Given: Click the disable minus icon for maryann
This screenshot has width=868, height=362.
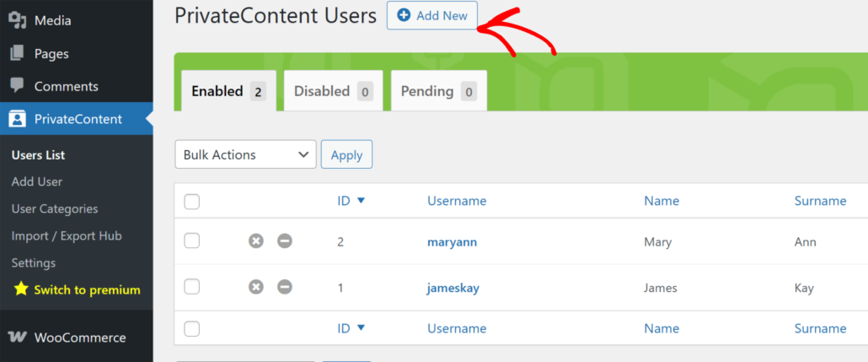Looking at the screenshot, I should tap(285, 241).
